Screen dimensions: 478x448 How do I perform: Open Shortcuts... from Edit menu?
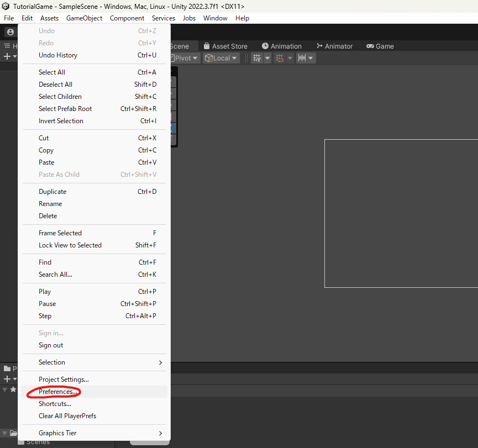click(x=94, y=404)
